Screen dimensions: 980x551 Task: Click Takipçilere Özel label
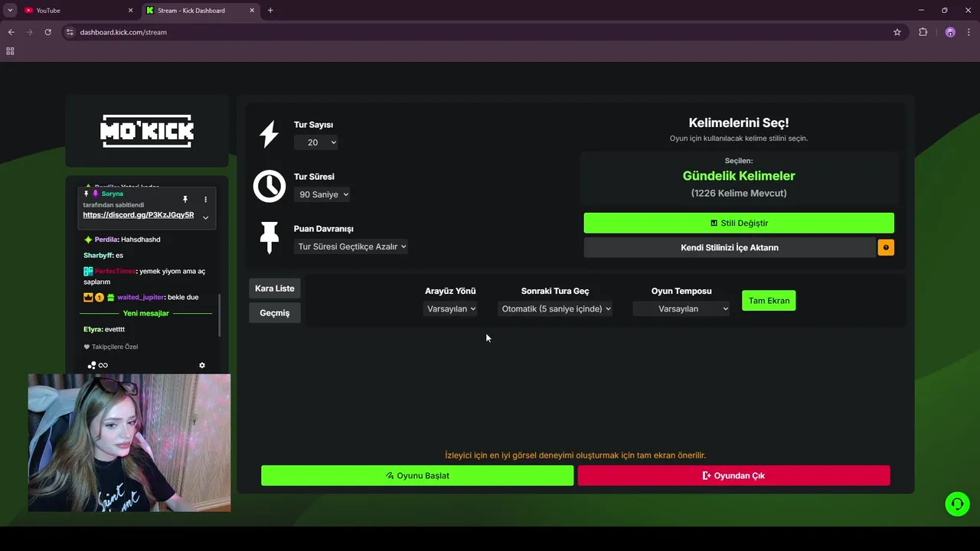coord(115,347)
